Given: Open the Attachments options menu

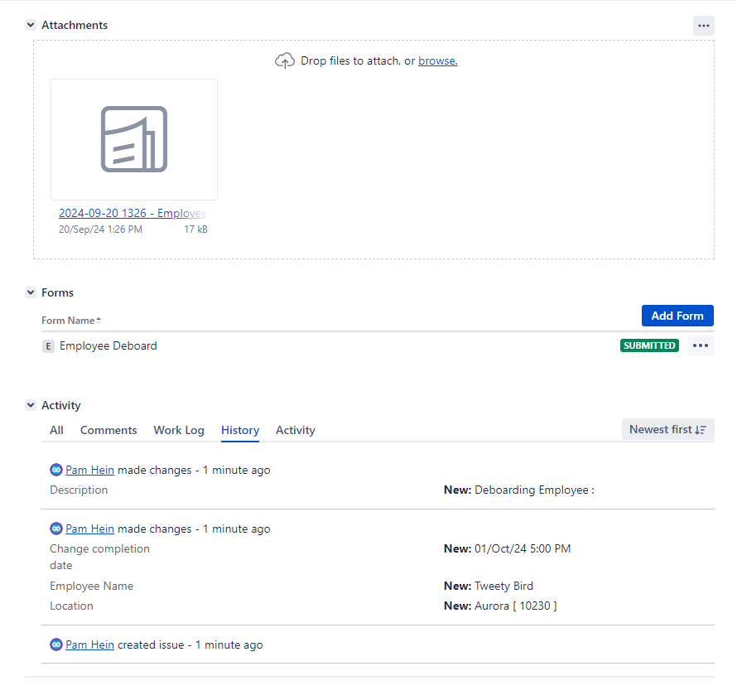Looking at the screenshot, I should pyautogui.click(x=703, y=26).
